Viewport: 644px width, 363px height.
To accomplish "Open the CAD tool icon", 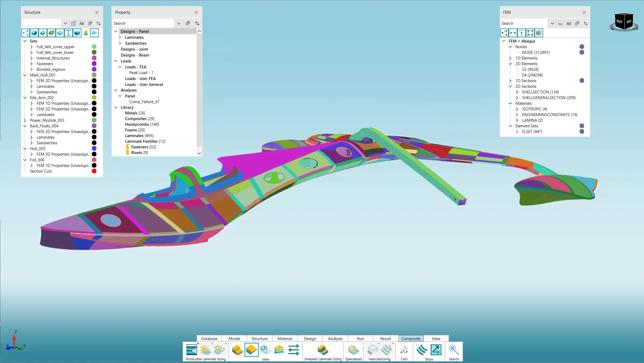I will (404, 350).
